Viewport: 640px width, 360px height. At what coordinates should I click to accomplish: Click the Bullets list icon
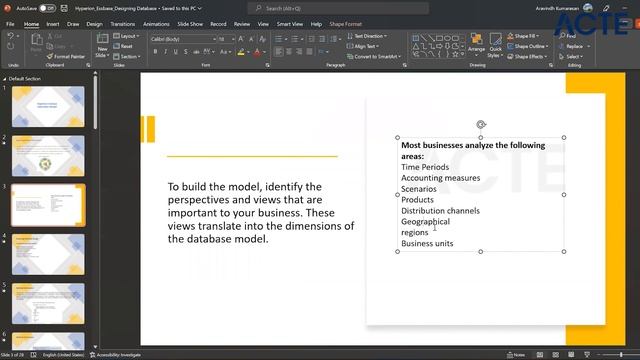(x=278, y=39)
